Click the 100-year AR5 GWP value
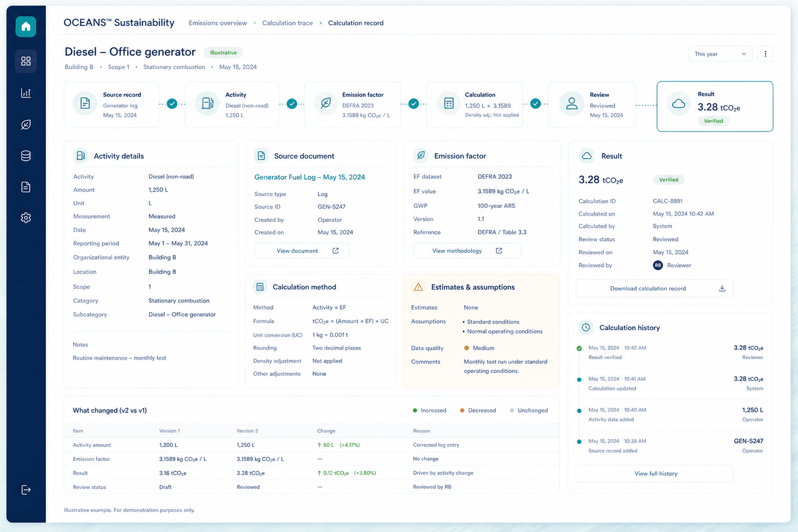Screen dimensions: 798x532 point(496,206)
